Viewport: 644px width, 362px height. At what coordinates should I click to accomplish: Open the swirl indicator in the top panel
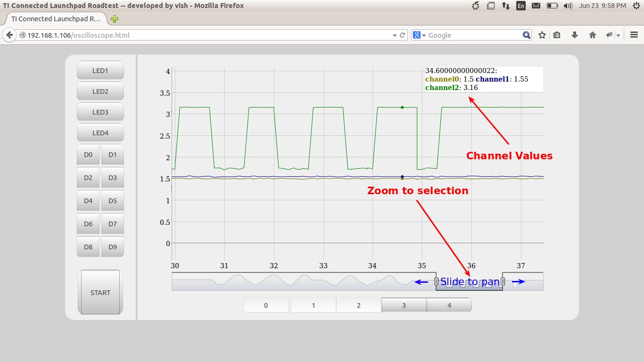point(476,6)
